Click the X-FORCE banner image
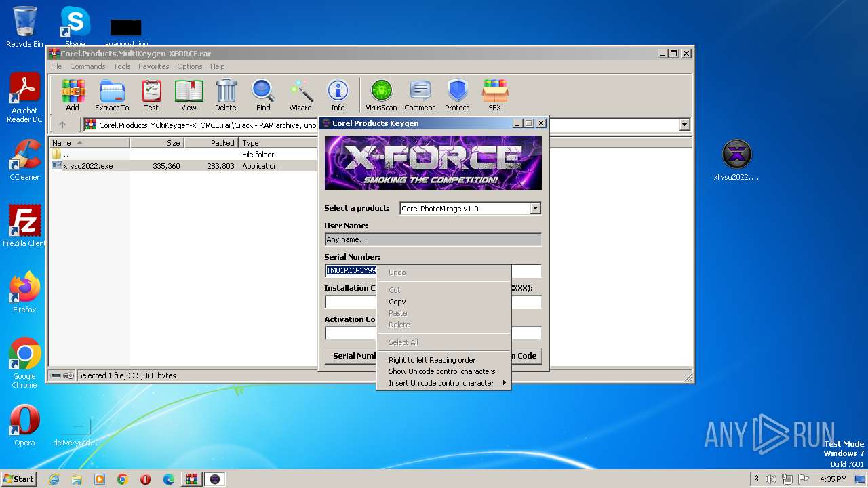 click(x=433, y=163)
